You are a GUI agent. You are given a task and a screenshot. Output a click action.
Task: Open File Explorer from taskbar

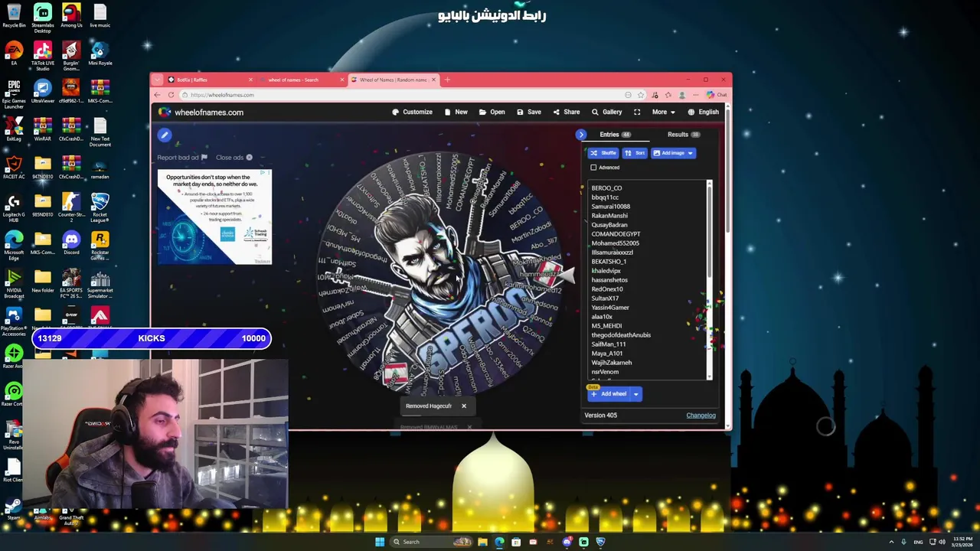[x=482, y=542]
